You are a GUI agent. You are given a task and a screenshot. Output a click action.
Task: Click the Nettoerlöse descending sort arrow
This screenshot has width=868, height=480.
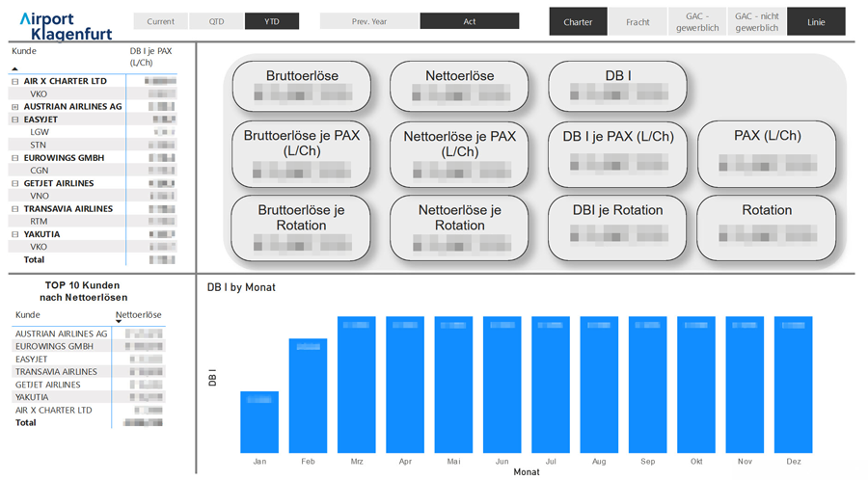click(x=120, y=321)
